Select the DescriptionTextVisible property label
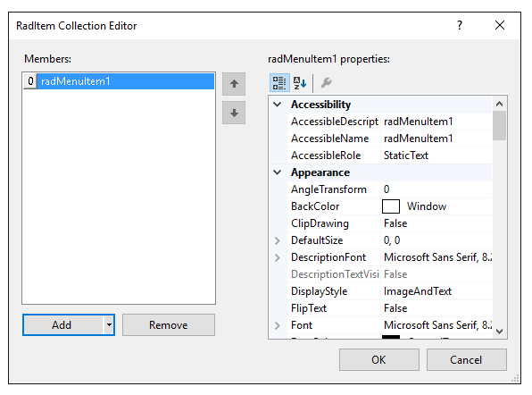532x395 pixels. 335,274
